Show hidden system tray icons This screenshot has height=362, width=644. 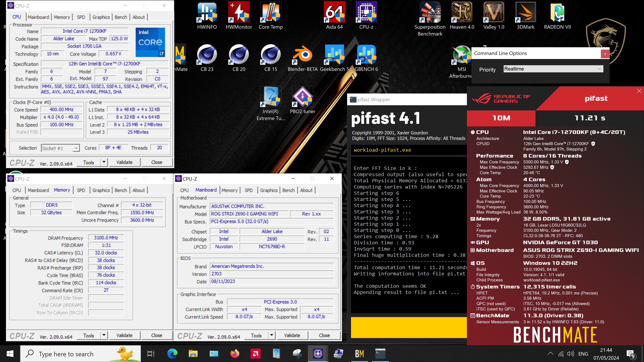[550, 353]
